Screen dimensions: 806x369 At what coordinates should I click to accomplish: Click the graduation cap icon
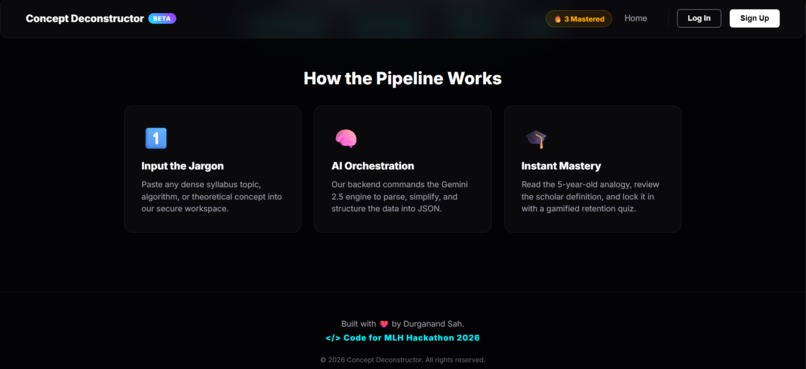pyautogui.click(x=536, y=139)
